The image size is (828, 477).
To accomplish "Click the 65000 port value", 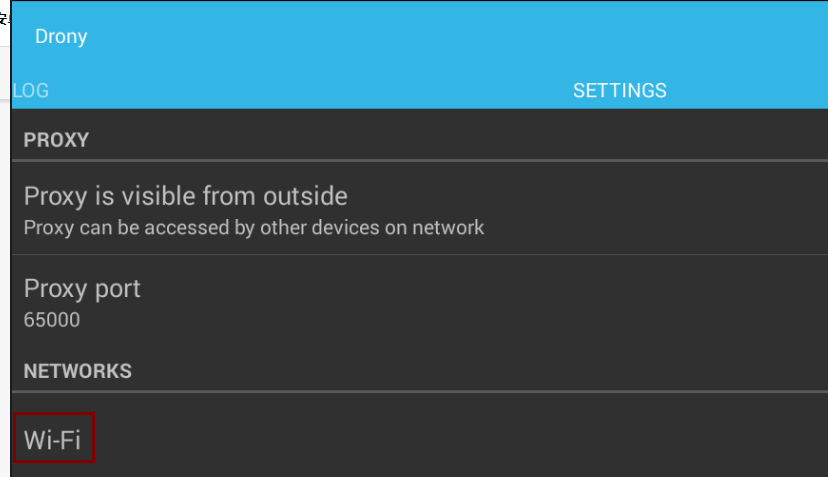I will click(x=52, y=320).
